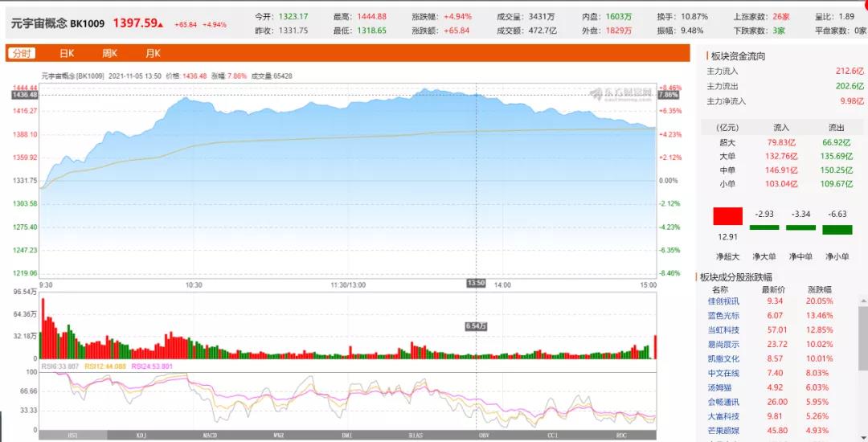Click the 板块成分股涨跌幅 section header
The image size is (868, 442).
tap(735, 277)
